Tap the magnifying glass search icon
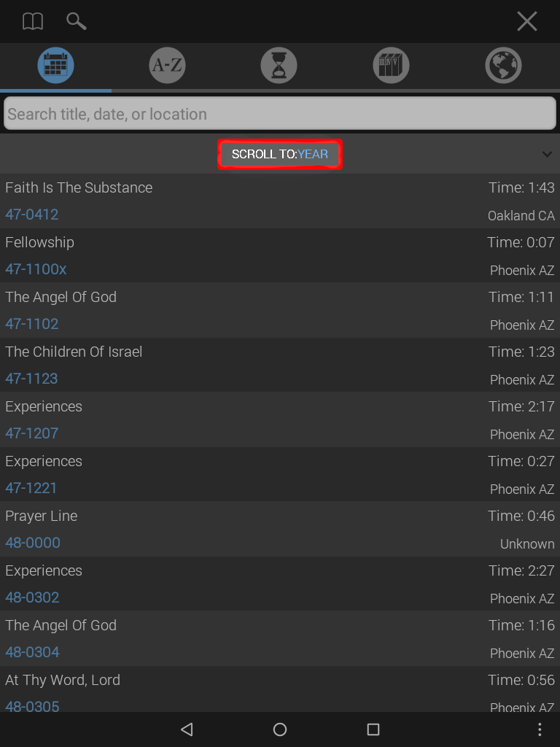 (x=76, y=21)
